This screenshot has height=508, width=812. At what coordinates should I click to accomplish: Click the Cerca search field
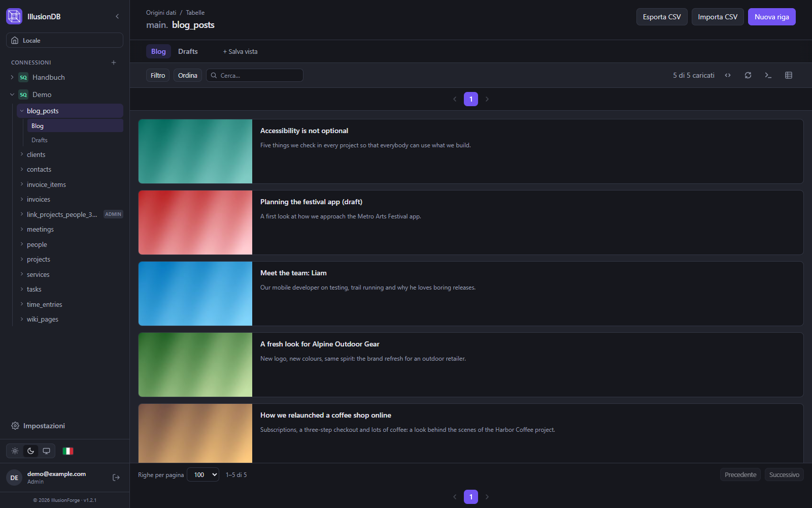click(255, 75)
